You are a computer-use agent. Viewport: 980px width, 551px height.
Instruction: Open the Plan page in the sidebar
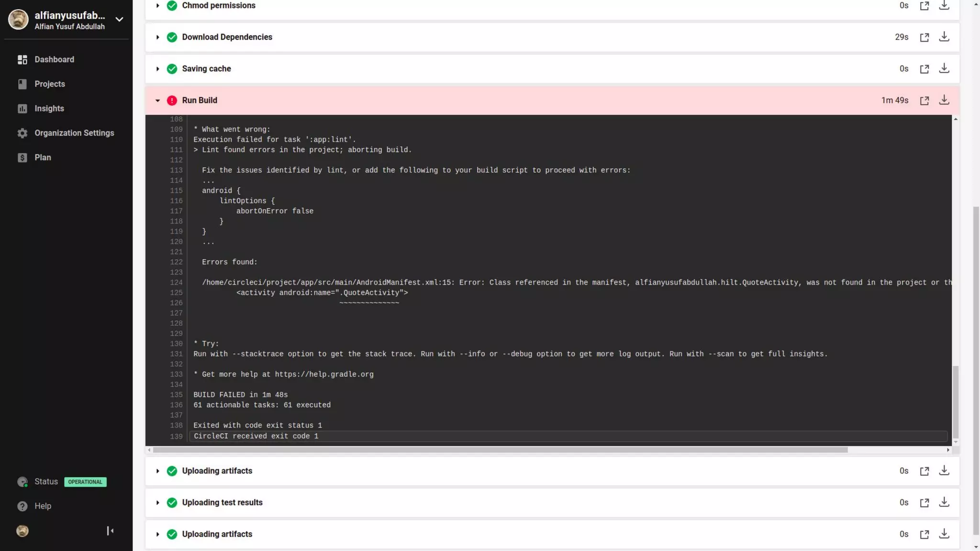click(x=43, y=157)
